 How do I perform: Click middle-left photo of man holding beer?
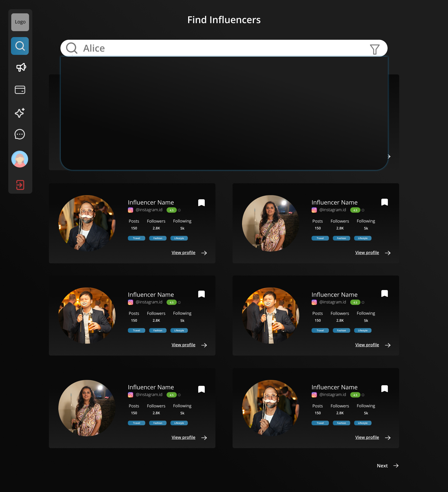(87, 316)
